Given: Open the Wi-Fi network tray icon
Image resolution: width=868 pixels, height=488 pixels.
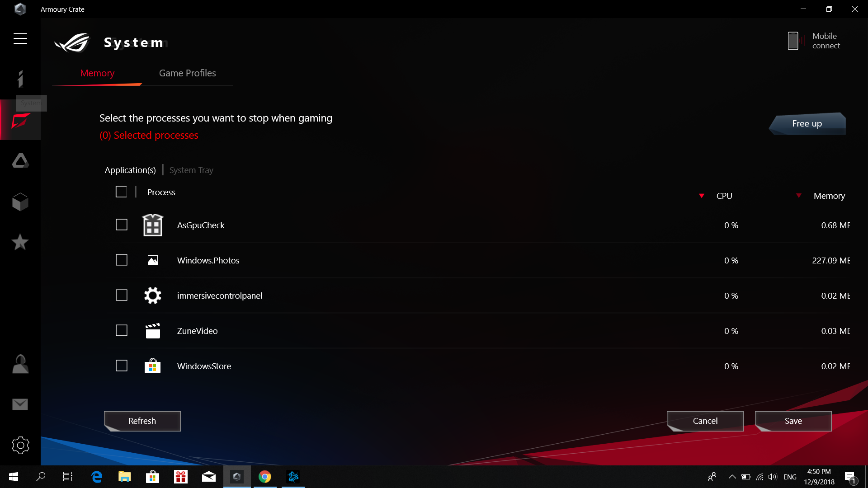Looking at the screenshot, I should pos(760,477).
